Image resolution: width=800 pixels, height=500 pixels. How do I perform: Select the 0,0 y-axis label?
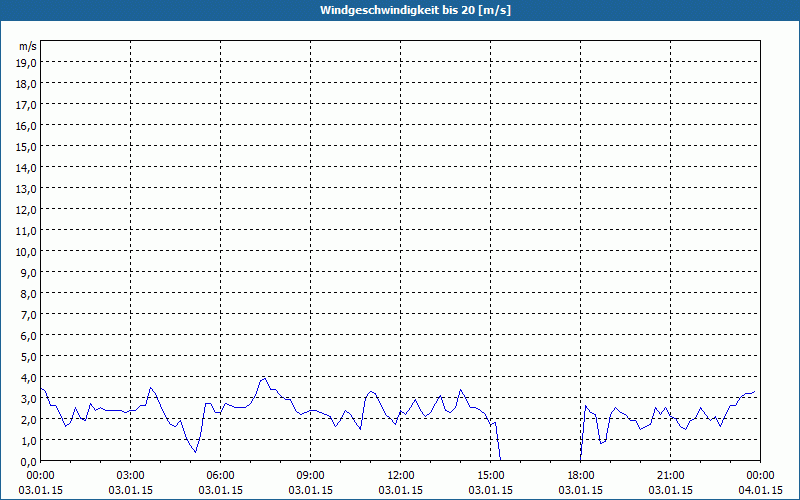click(30, 462)
